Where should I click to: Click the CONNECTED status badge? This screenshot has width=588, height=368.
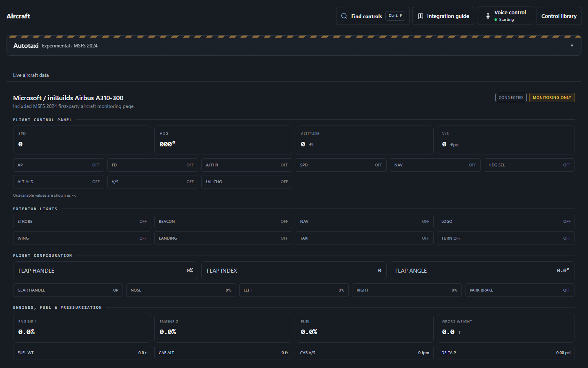(x=510, y=98)
